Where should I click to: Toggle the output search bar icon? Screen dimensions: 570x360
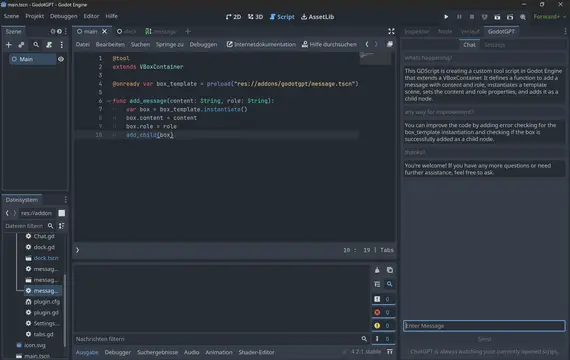pyautogui.click(x=390, y=284)
